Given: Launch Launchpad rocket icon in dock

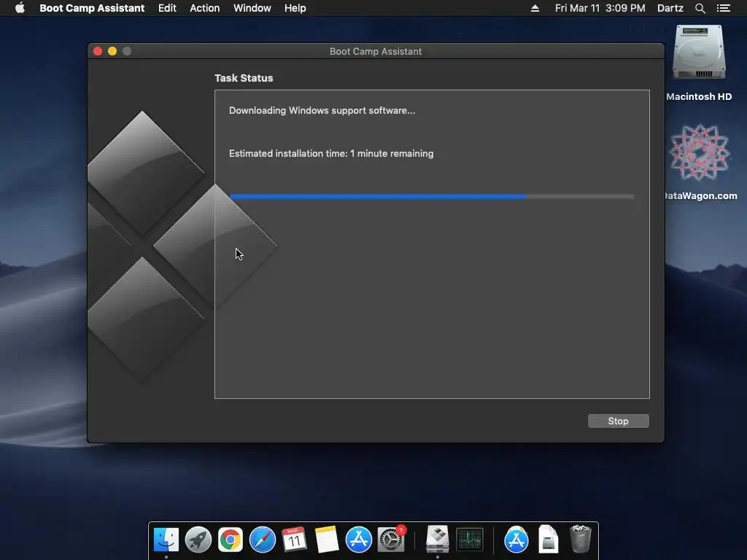Looking at the screenshot, I should click(198, 540).
